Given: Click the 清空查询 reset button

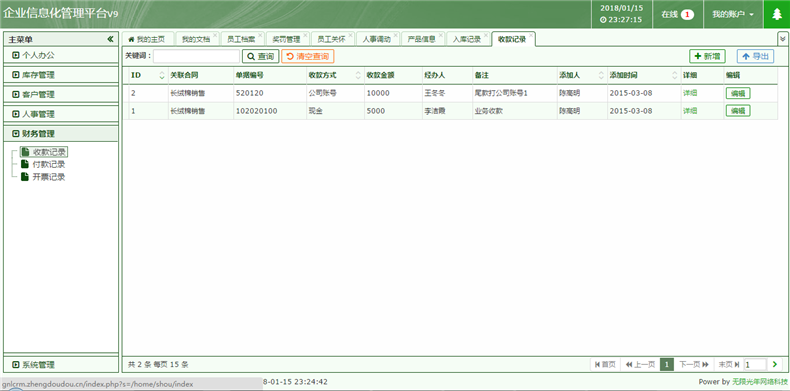Looking at the screenshot, I should 308,56.
